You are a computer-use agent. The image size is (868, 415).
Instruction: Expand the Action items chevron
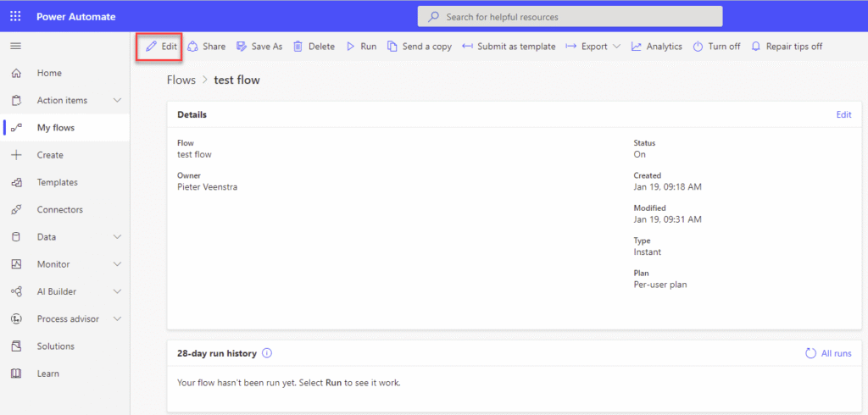pos(117,100)
